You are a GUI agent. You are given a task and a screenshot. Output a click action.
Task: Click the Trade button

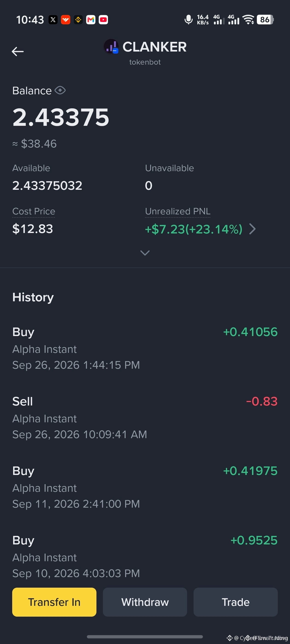pyautogui.click(x=235, y=602)
